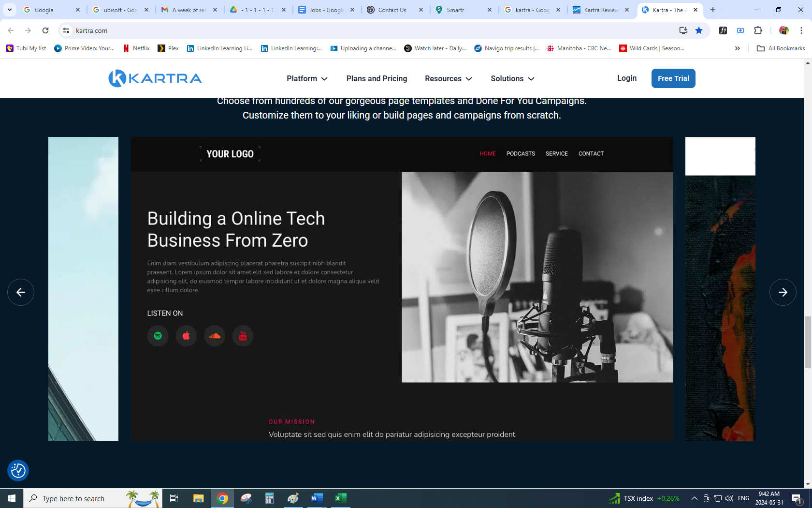Switch to the Kartra Review tab
The width and height of the screenshot is (812, 508).
(x=600, y=10)
